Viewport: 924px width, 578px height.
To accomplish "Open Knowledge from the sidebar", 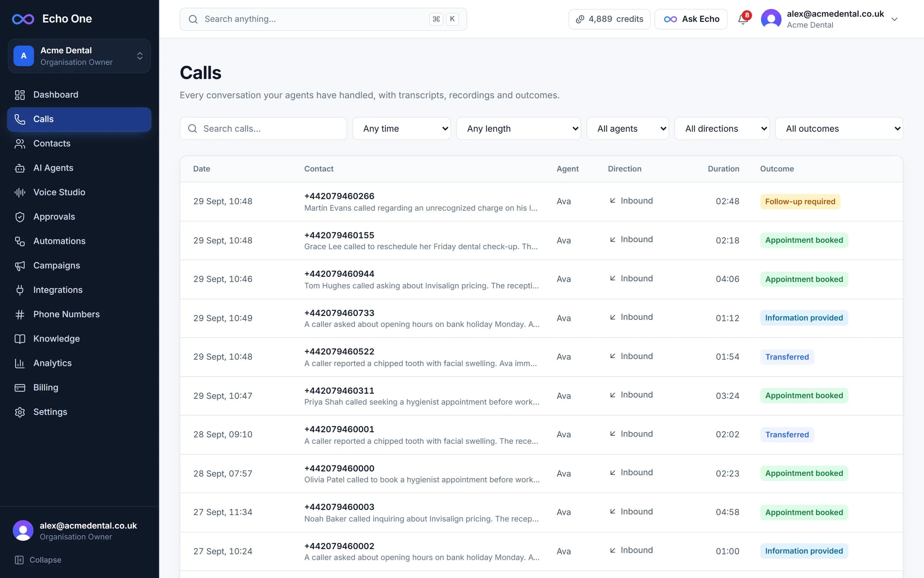I will (x=79, y=339).
